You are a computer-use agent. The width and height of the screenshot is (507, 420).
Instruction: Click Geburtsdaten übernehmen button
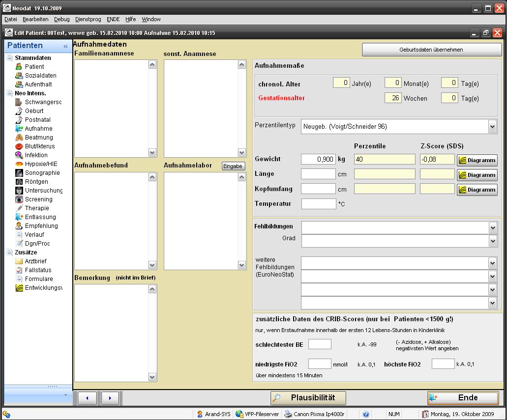pyautogui.click(x=431, y=50)
